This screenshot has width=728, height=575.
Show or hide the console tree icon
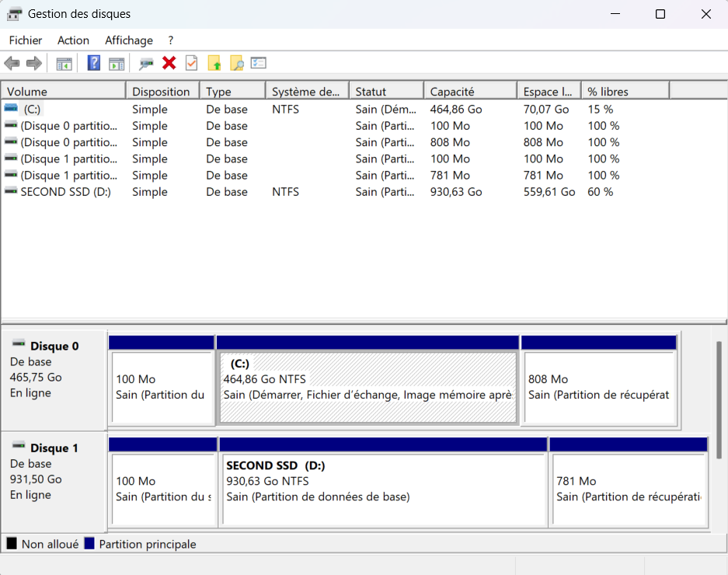click(x=64, y=64)
